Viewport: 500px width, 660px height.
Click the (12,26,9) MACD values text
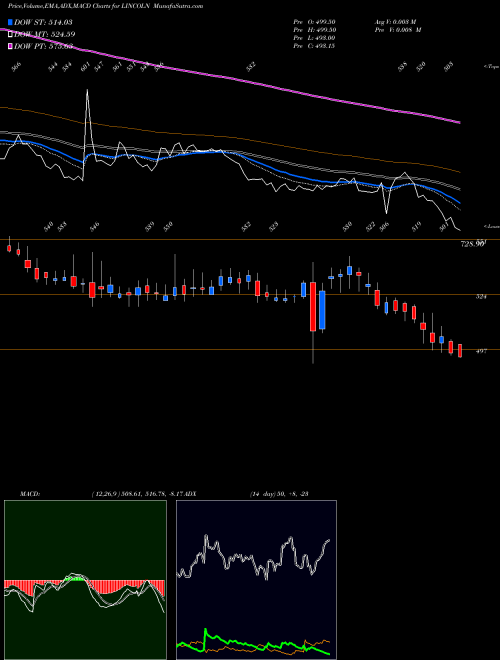coord(138,493)
